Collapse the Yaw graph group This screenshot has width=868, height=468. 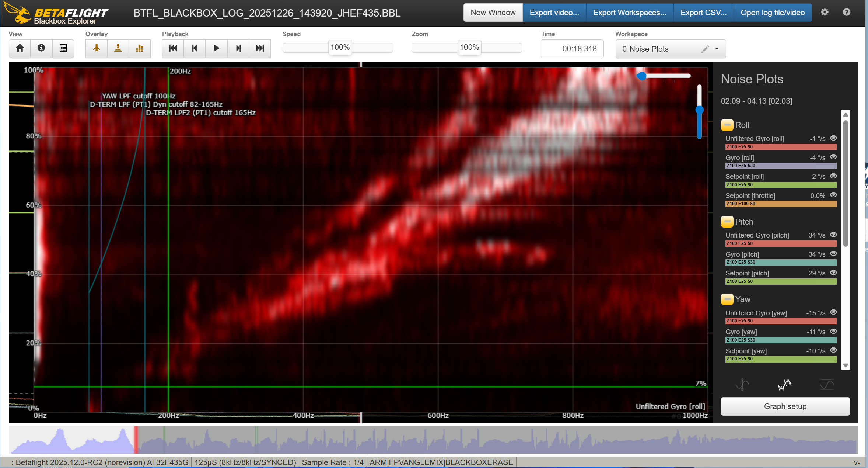tap(727, 299)
